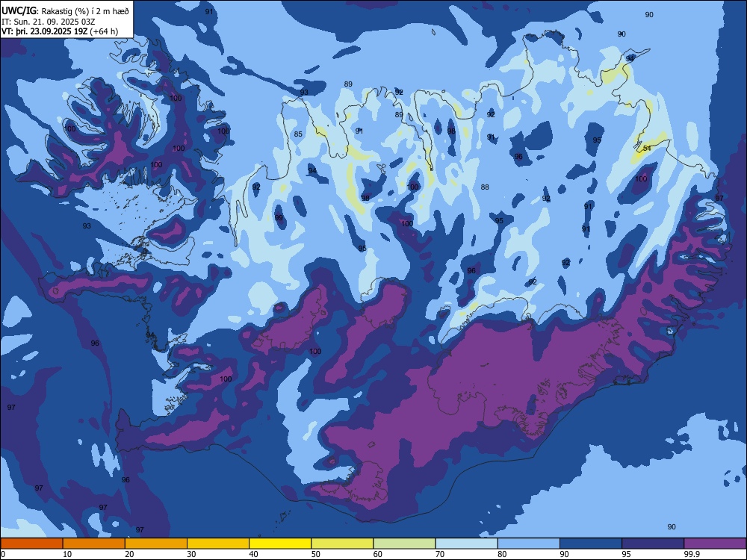The width and height of the screenshot is (747, 560).
Task: Click the title 'Rakastig (%) í 2 m hæð'
Action: [x=85, y=11]
